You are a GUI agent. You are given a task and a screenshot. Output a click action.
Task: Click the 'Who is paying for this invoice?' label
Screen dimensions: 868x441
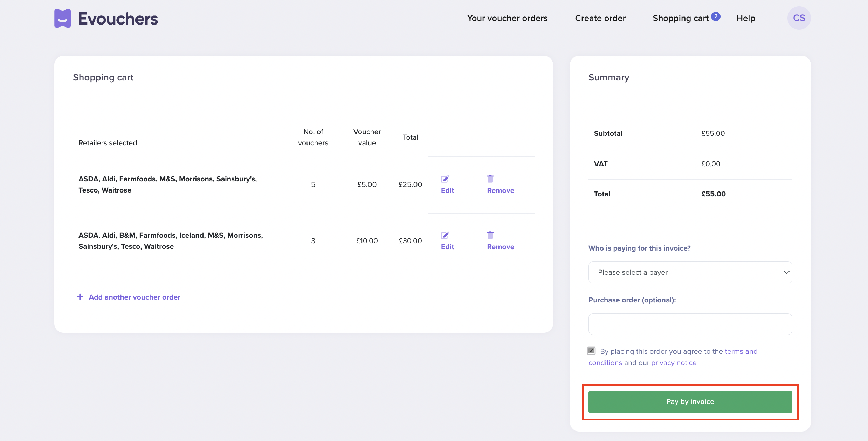pos(639,248)
